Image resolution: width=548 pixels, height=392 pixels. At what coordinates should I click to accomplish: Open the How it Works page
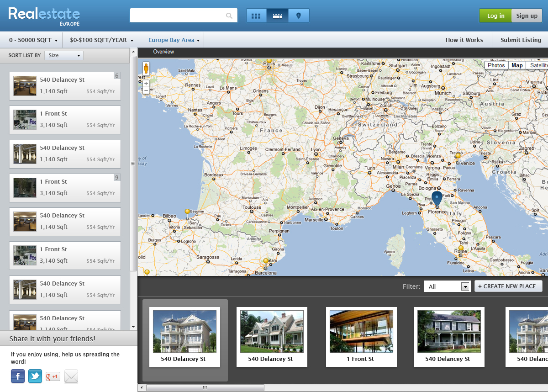(x=464, y=40)
